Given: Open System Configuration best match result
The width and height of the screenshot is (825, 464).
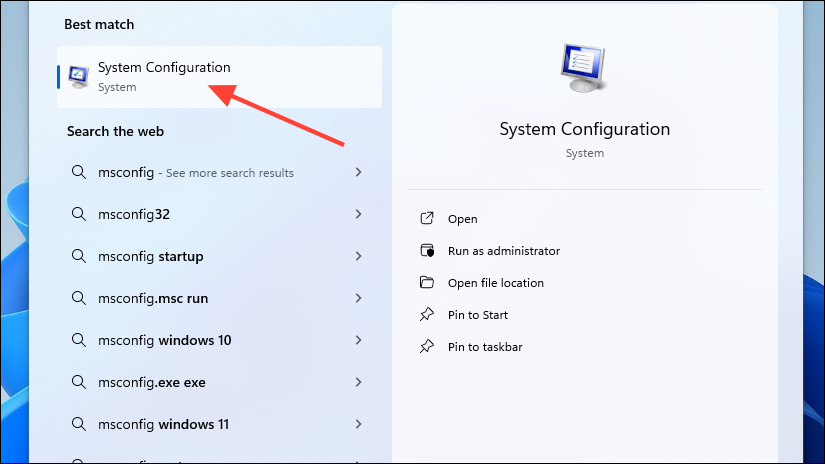Looking at the screenshot, I should (219, 77).
